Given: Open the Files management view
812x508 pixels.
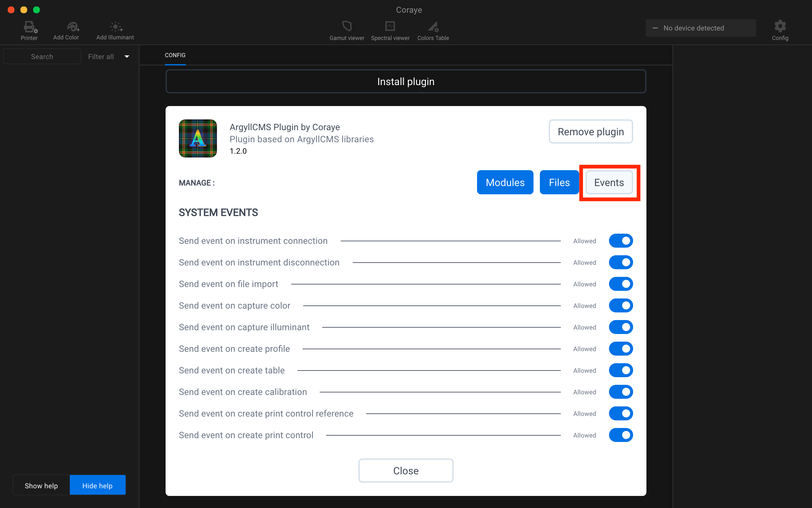Looking at the screenshot, I should click(x=559, y=182).
